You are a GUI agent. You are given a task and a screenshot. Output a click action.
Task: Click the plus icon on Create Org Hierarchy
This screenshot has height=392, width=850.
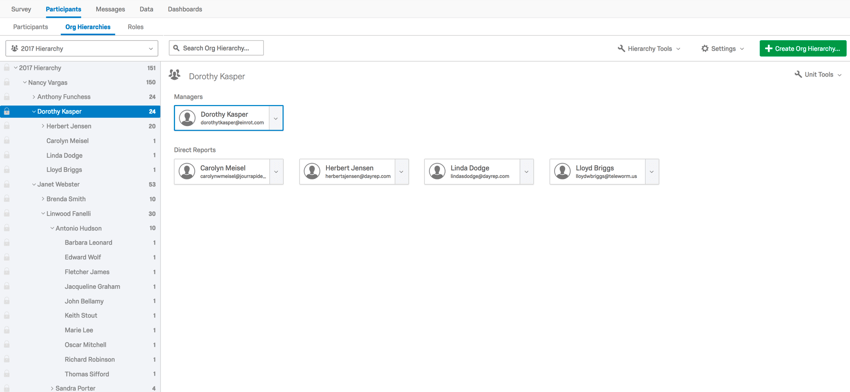point(768,48)
